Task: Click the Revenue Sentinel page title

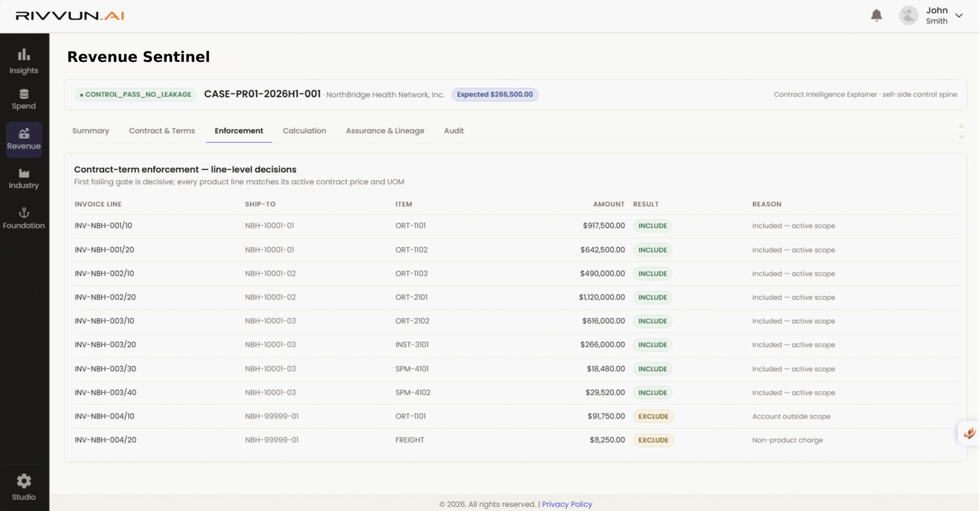Action: click(x=138, y=57)
